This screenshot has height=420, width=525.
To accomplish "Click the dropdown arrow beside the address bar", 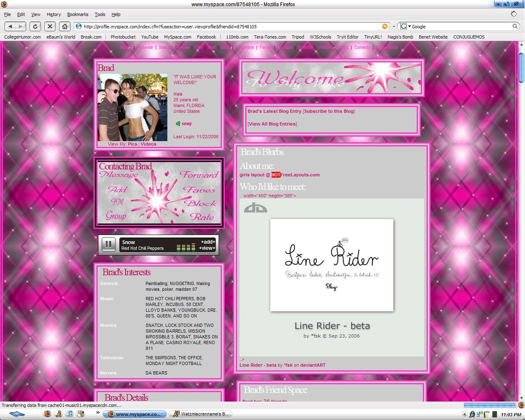I will [x=394, y=26].
